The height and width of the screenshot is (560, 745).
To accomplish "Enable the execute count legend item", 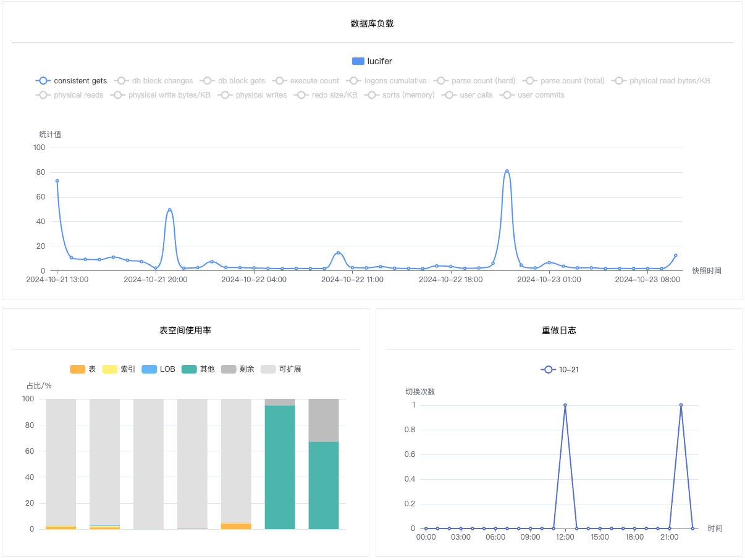I will click(x=305, y=81).
